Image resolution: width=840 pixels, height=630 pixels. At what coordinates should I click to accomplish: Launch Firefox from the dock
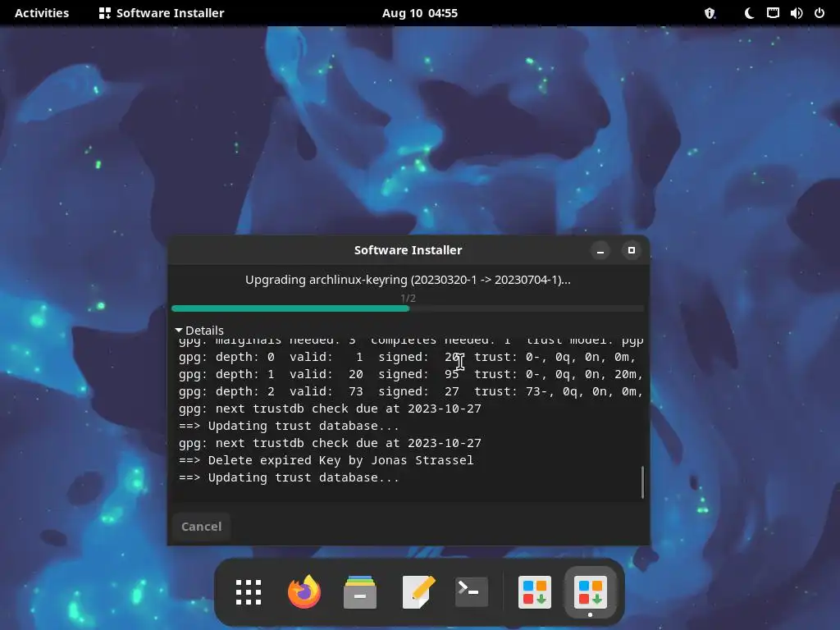click(x=304, y=592)
